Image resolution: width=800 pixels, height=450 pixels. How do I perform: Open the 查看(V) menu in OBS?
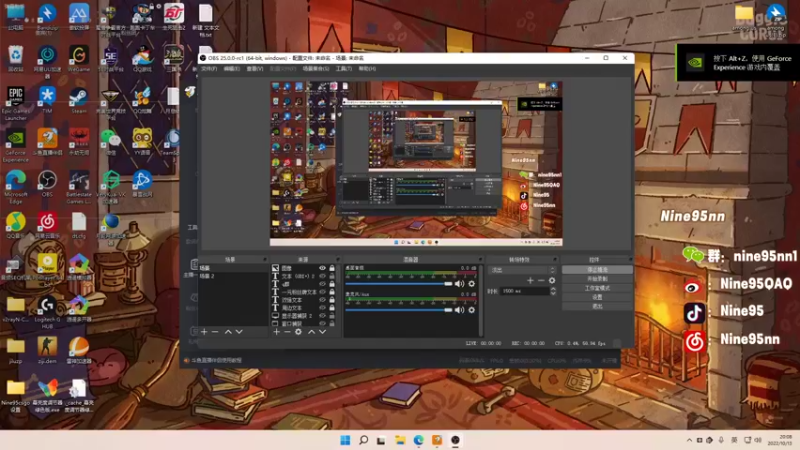[x=255, y=68]
